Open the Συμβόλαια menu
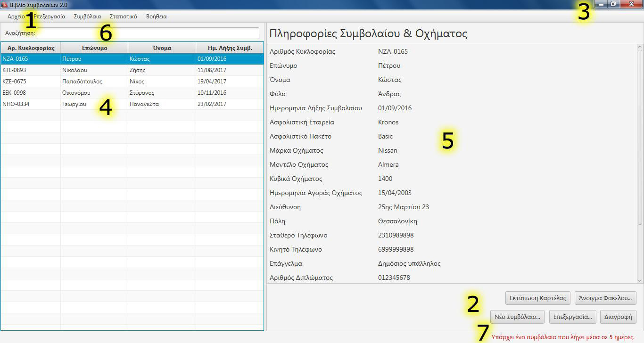The image size is (644, 343). tap(87, 16)
